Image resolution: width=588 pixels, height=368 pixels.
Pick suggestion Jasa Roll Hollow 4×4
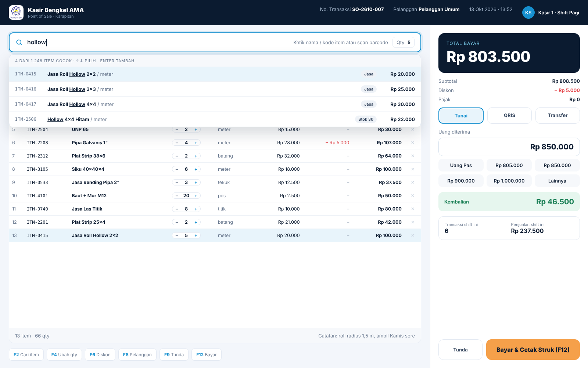[x=215, y=104]
